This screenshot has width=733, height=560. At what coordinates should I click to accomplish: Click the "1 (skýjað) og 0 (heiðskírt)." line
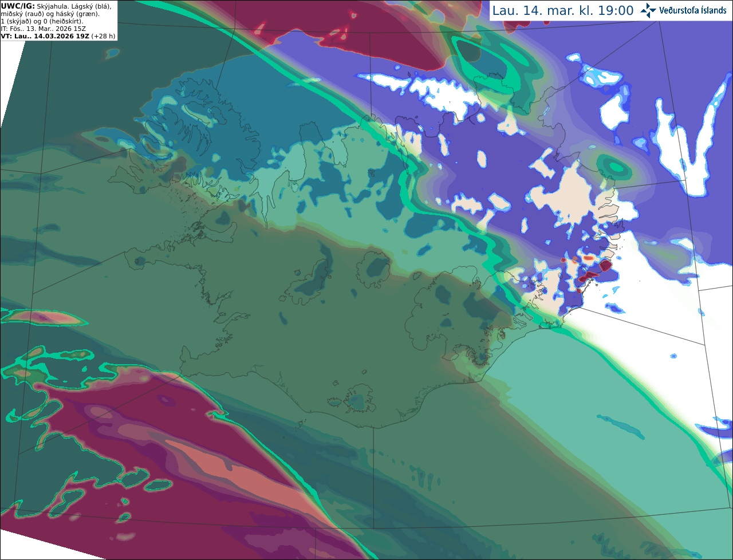pos(42,21)
